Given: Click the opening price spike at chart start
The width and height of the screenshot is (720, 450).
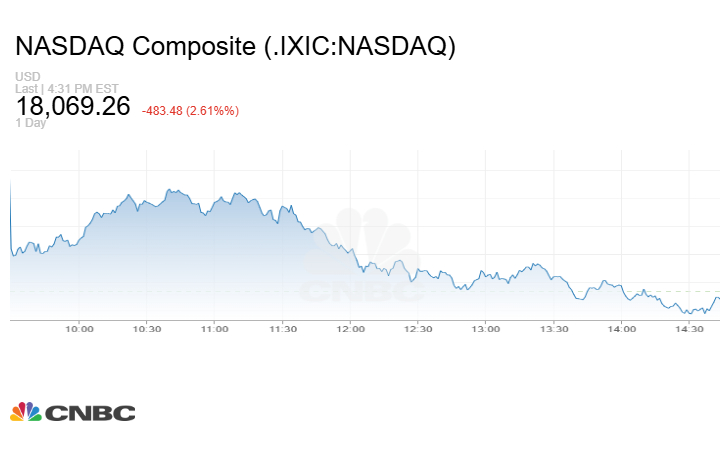Looking at the screenshot, I should (x=11, y=190).
